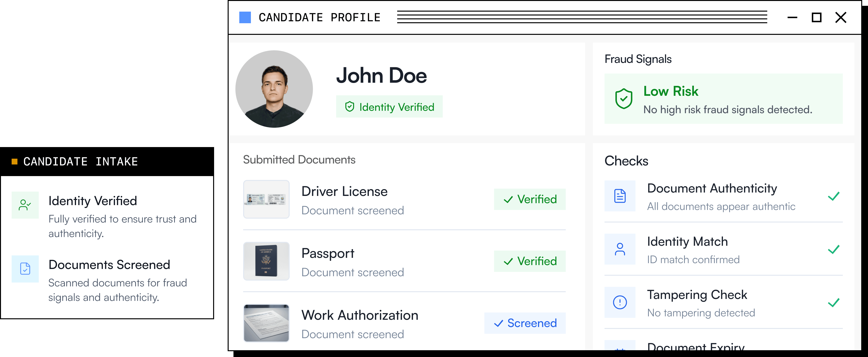Click 'All documents appear authentic' text

(721, 207)
